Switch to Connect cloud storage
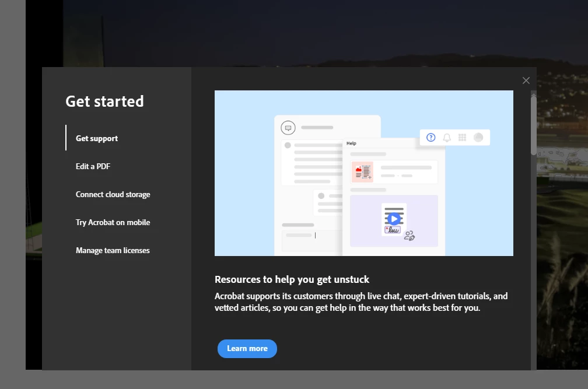This screenshot has width=588, height=389. click(x=113, y=195)
